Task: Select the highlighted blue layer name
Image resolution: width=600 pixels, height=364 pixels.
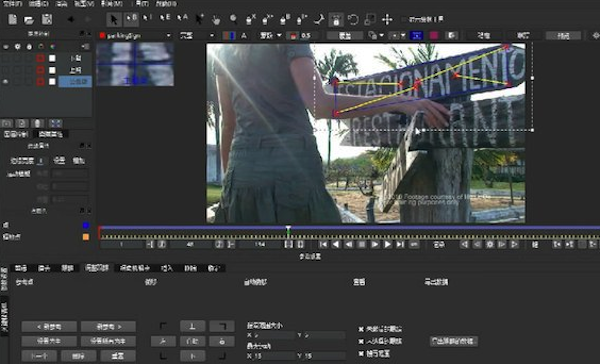Action: point(75,82)
